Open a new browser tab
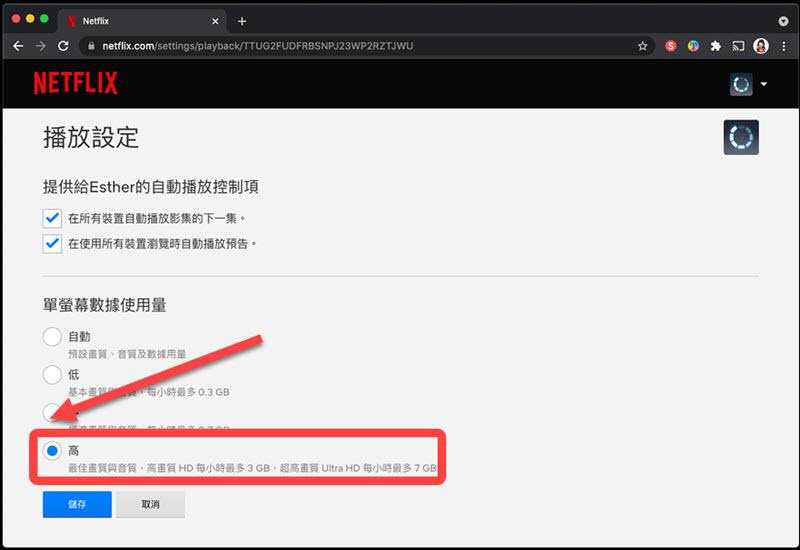Screen dimensions: 800x550 click(x=242, y=21)
